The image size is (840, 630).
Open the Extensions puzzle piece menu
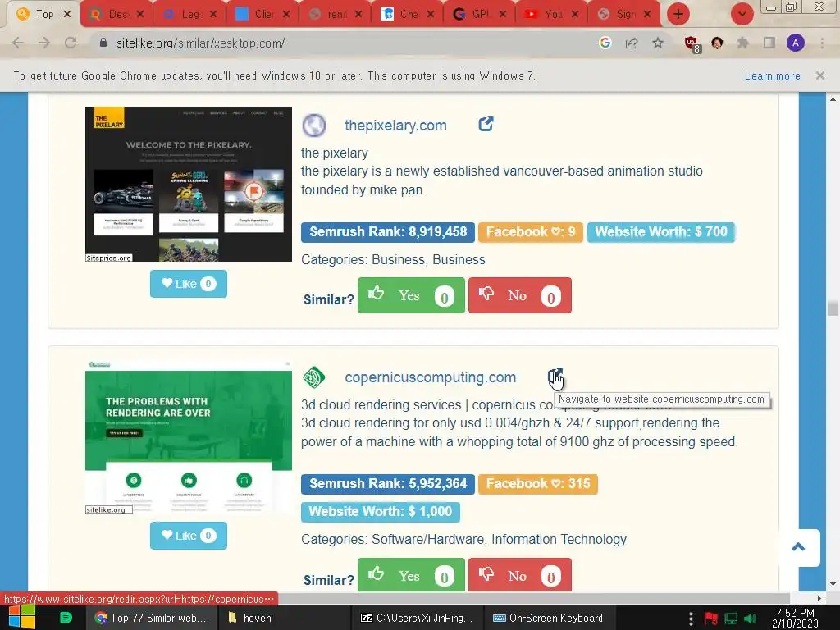(743, 43)
